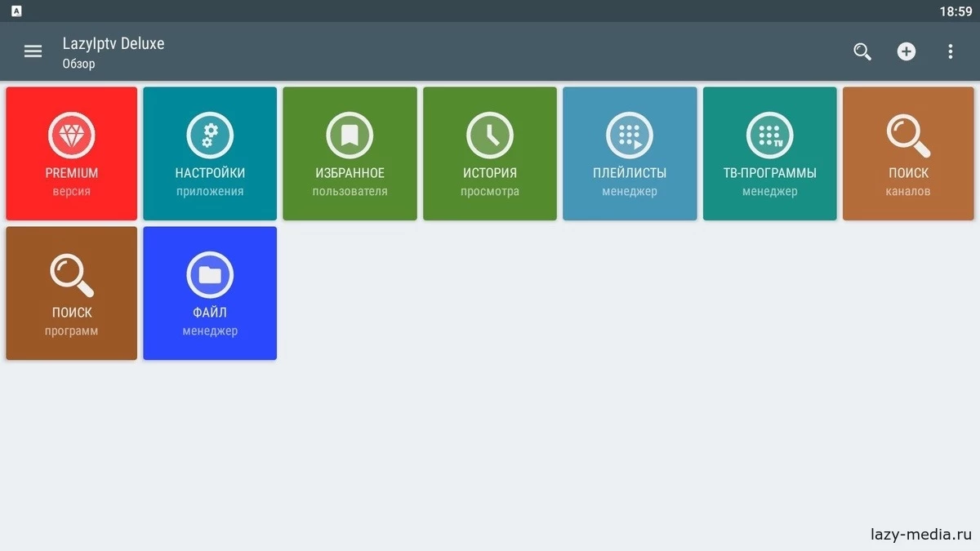Image resolution: width=980 pixels, height=551 pixels.
Task: Open ПОИСК каналов search tile
Action: 909,153
